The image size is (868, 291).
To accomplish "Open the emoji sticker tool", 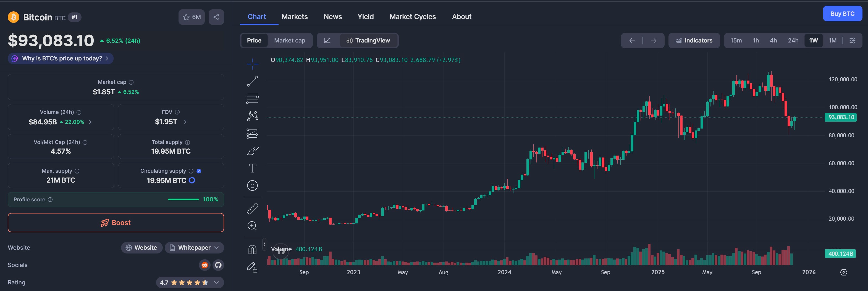I will click(x=252, y=186).
